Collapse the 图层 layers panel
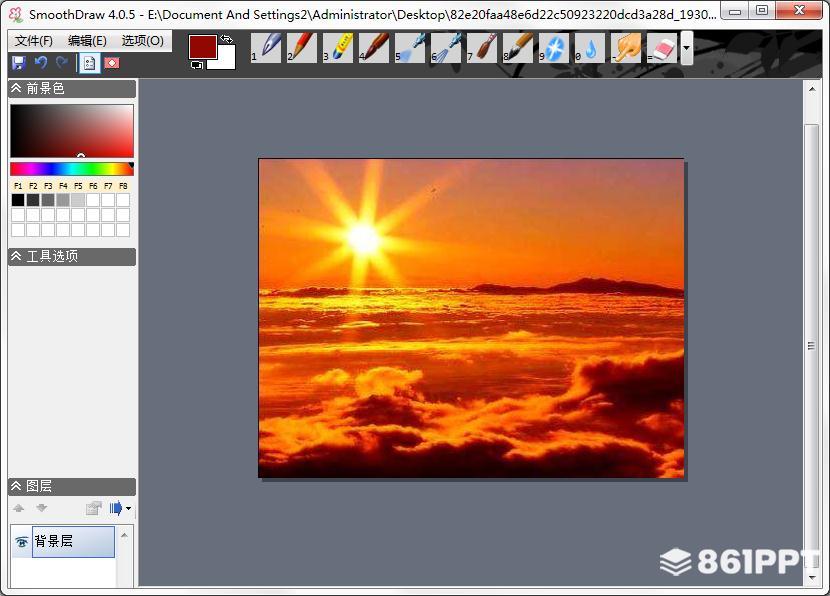This screenshot has width=830, height=596. [17, 486]
